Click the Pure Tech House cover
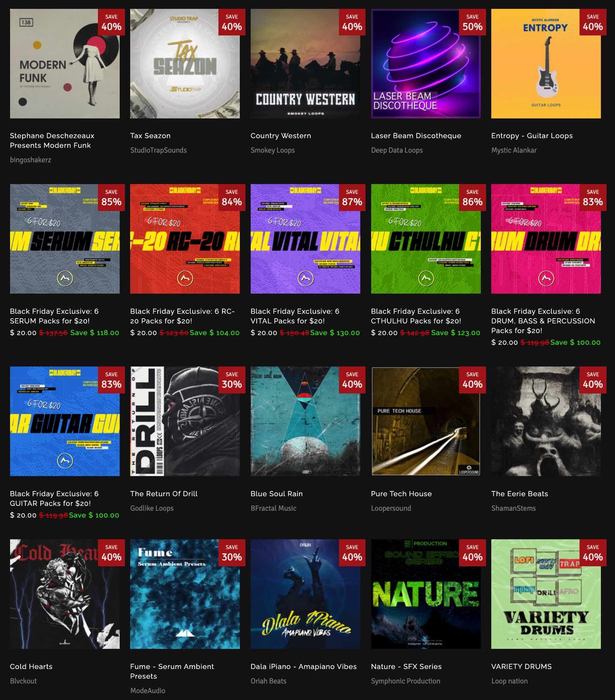The image size is (615, 700). tap(426, 421)
